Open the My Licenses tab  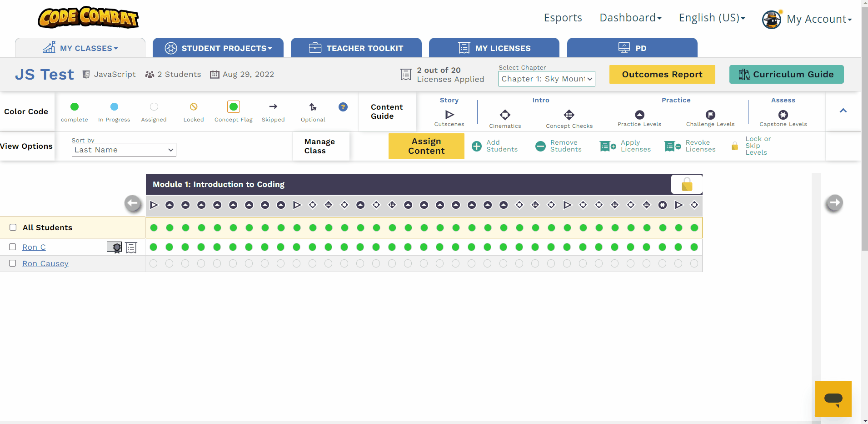[494, 48]
